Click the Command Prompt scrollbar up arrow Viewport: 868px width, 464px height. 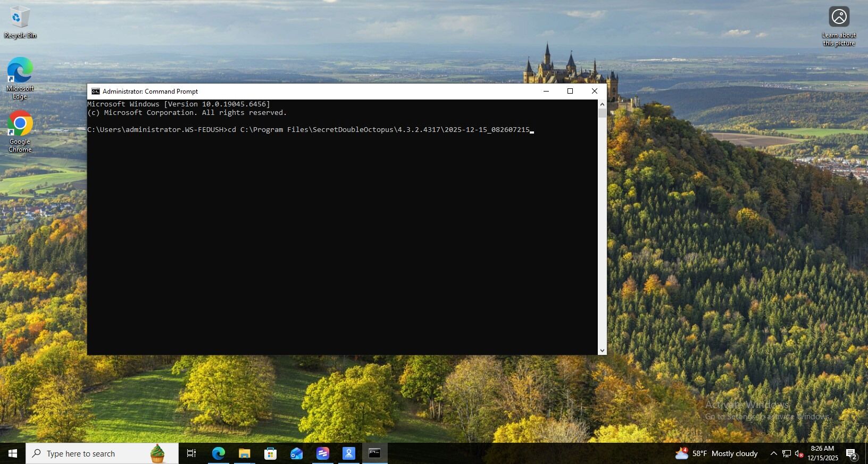pos(602,104)
